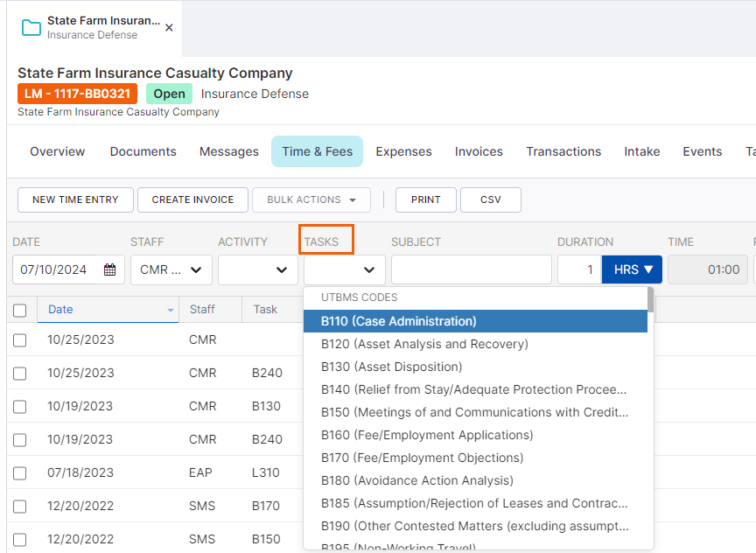Click the Duration value field
This screenshot has height=553, width=756.
tap(579, 269)
